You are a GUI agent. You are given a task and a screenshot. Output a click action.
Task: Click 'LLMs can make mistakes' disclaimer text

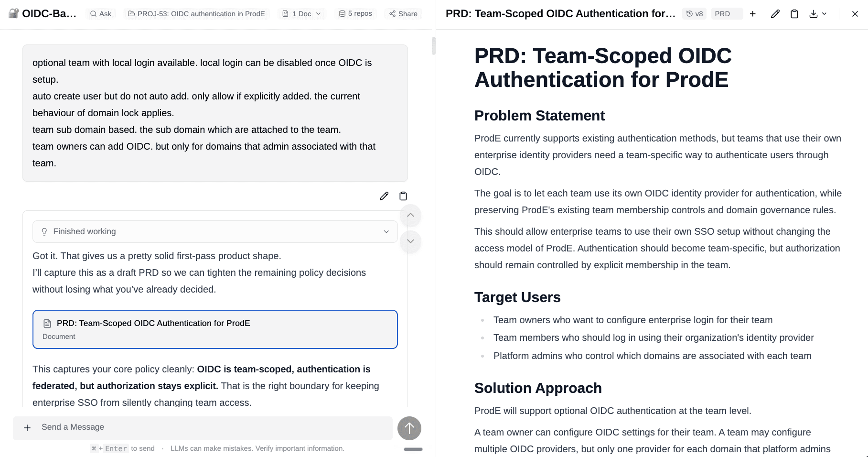[x=257, y=448]
